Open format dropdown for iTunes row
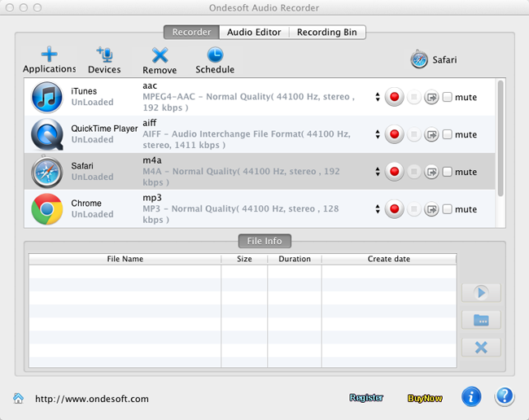The width and height of the screenshot is (529, 420). coord(378,98)
